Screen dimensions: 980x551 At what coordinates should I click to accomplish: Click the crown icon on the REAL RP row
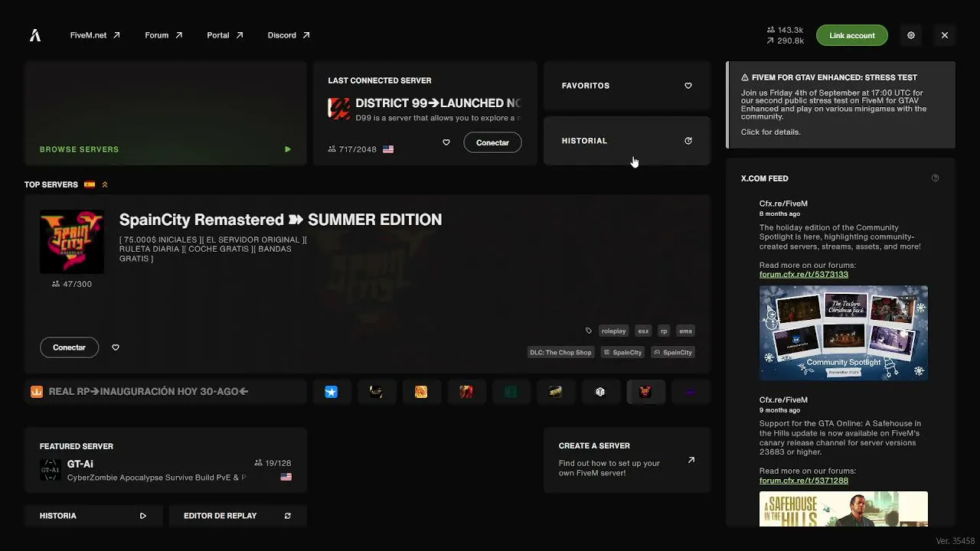(37, 392)
